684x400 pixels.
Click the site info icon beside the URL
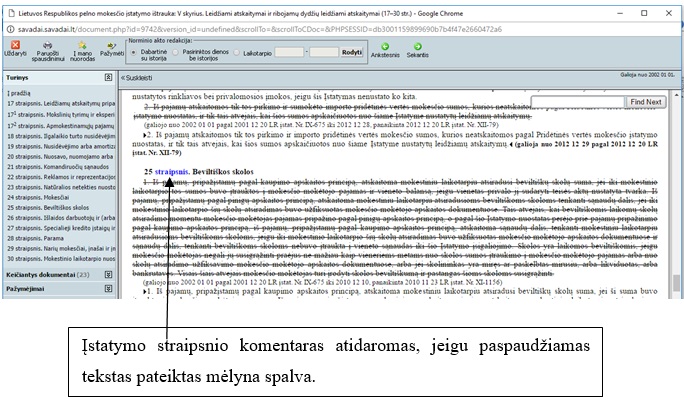pos(10,29)
